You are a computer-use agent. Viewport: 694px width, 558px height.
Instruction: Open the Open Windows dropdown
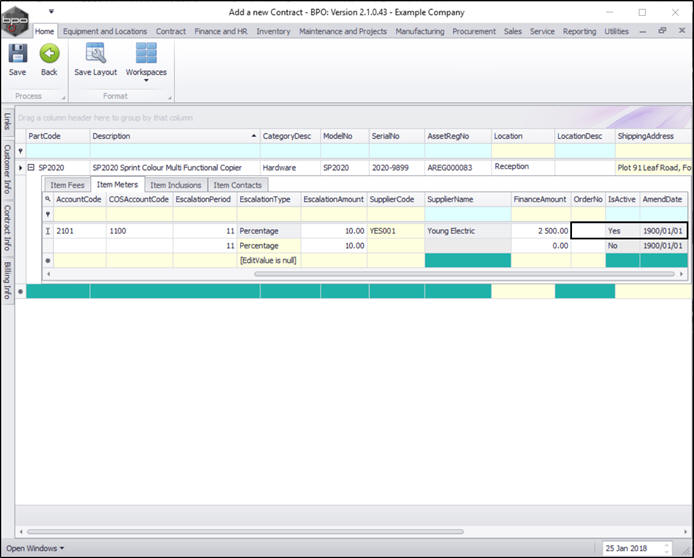click(34, 548)
